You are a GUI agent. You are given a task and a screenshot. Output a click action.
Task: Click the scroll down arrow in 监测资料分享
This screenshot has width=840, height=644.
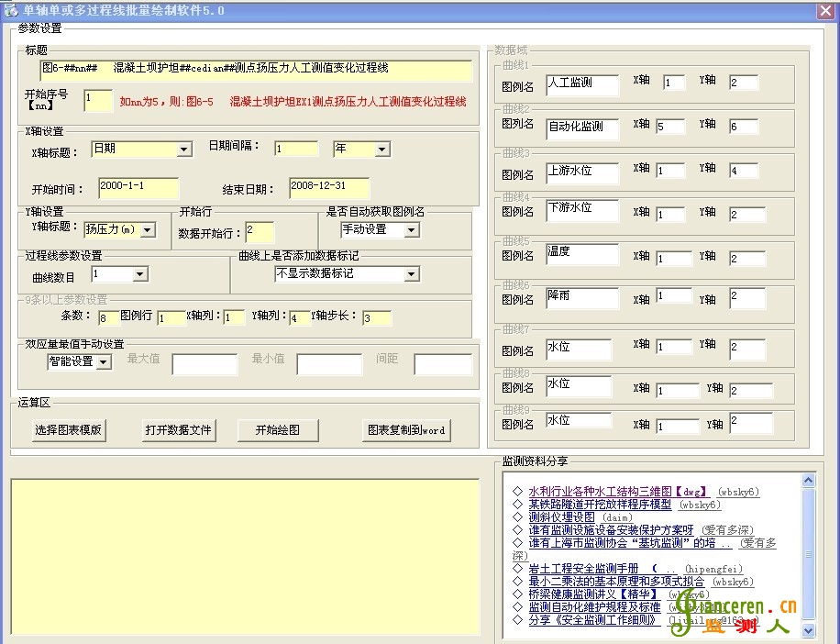809,630
